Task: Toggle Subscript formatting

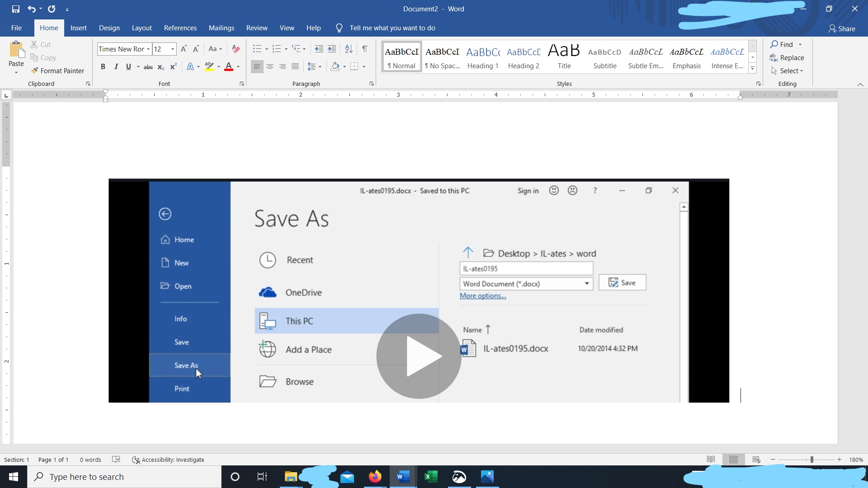Action: (x=160, y=67)
